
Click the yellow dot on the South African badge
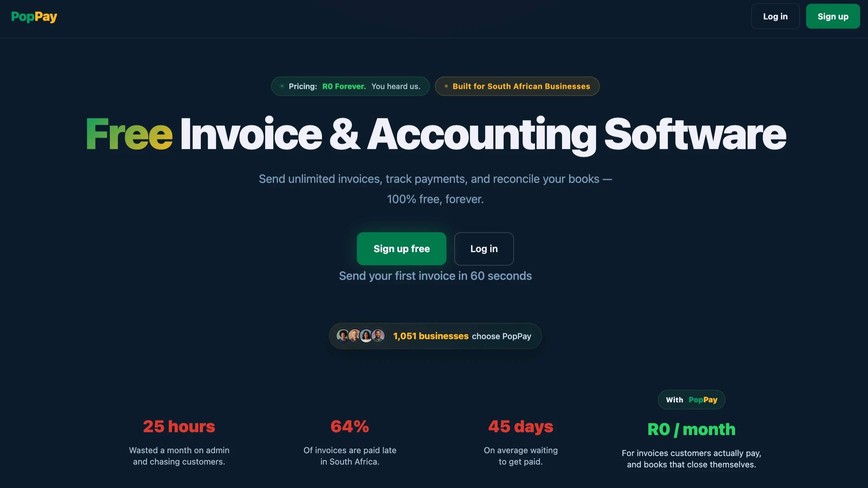[x=446, y=86]
